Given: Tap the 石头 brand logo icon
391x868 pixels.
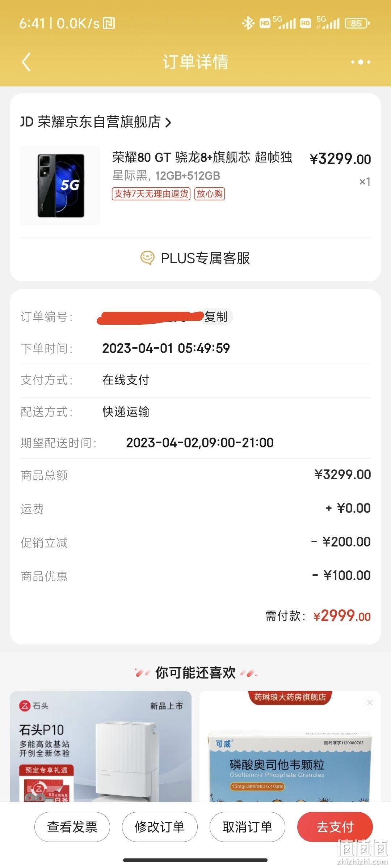Looking at the screenshot, I should (25, 706).
